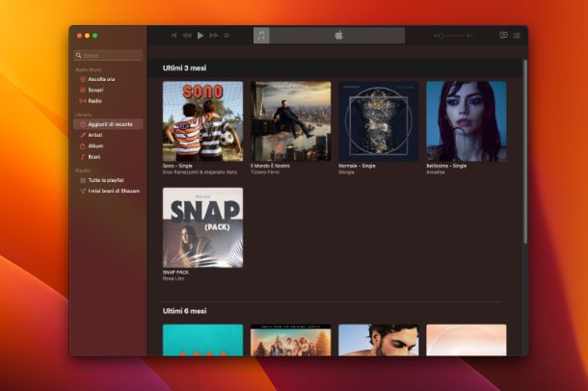
Task: Open Tutte le playlist
Action: (x=108, y=180)
